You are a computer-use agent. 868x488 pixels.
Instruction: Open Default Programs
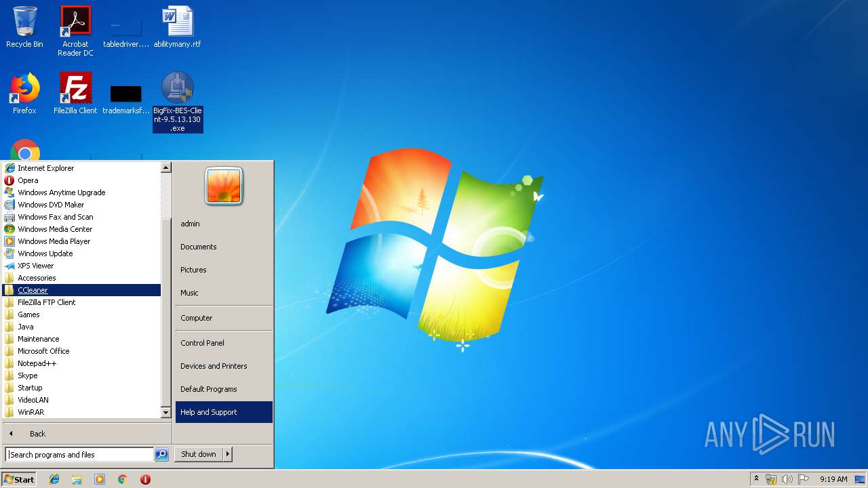224,389
